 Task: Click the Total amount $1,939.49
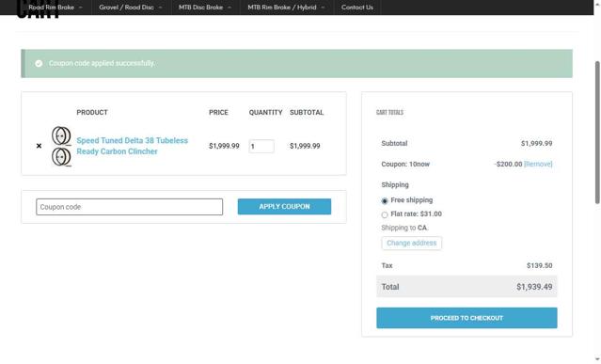click(534, 287)
